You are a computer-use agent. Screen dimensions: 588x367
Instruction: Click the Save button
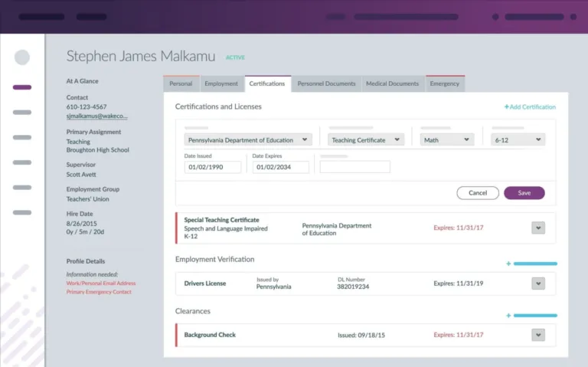(524, 193)
